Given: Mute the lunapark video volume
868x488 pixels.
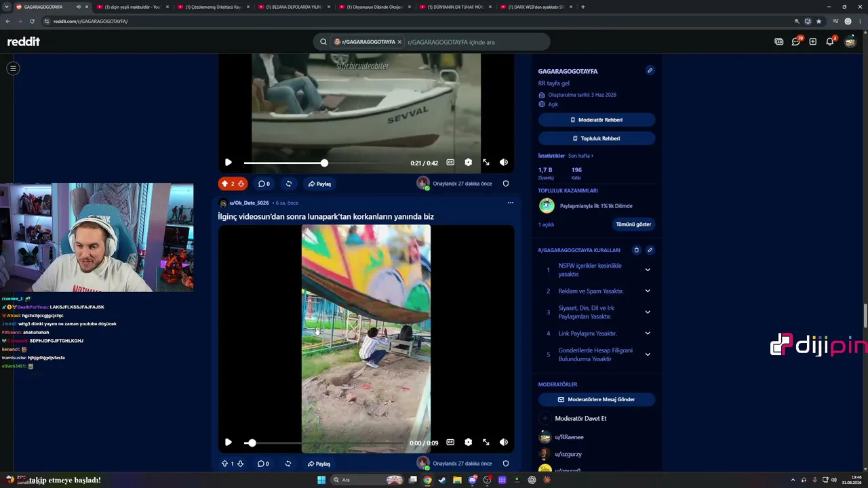Looking at the screenshot, I should point(503,443).
